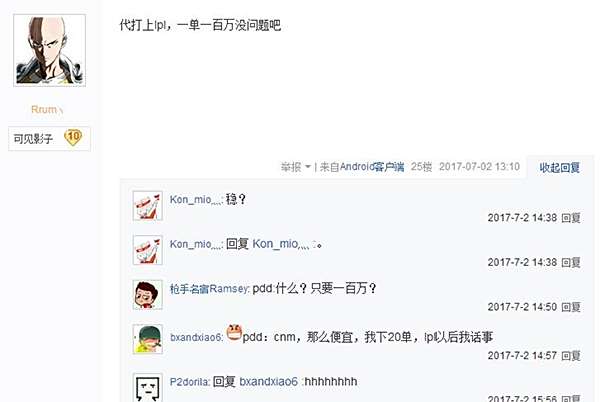Reply to the 14:57 bxandxiao6 comment
Viewport: 600px width, 402px height.
[x=571, y=356]
